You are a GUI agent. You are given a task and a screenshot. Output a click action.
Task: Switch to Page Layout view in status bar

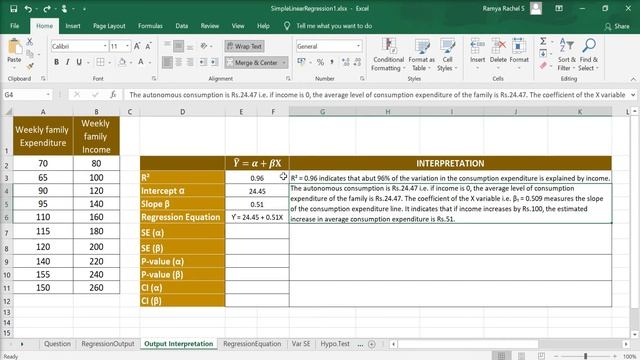pyautogui.click(x=522, y=356)
